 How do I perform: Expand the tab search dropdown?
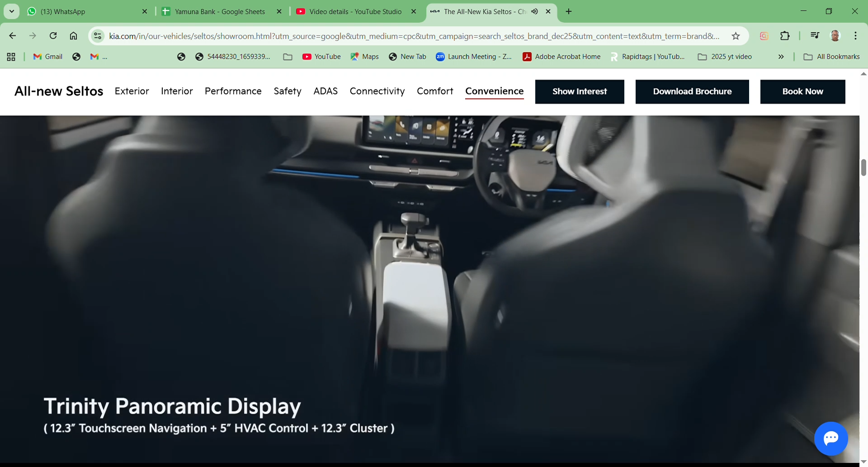coord(12,11)
